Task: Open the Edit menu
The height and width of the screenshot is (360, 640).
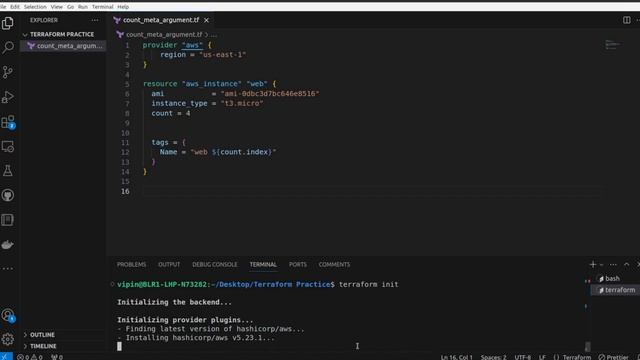Action: coord(15,7)
